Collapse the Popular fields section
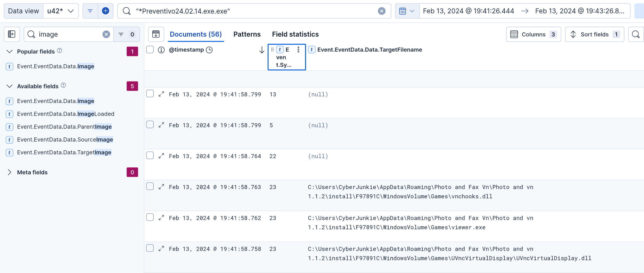 coord(9,51)
